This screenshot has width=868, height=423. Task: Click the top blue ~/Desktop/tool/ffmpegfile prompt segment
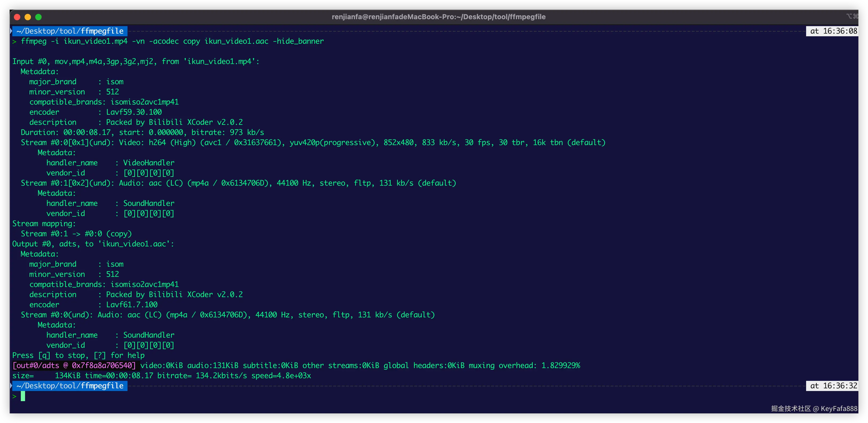click(70, 31)
